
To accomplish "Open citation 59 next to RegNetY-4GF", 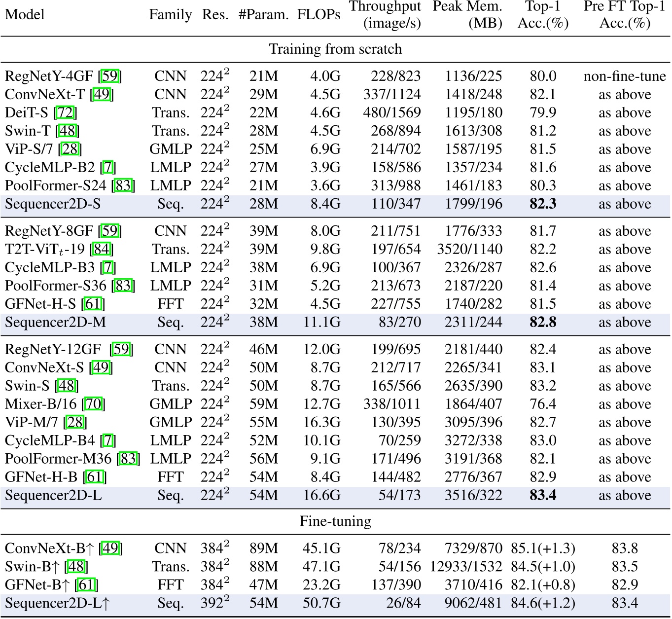I will [x=110, y=76].
